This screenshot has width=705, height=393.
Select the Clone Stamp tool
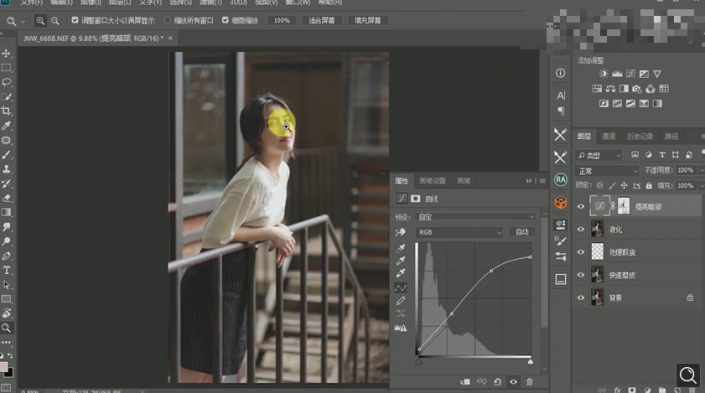[6, 169]
